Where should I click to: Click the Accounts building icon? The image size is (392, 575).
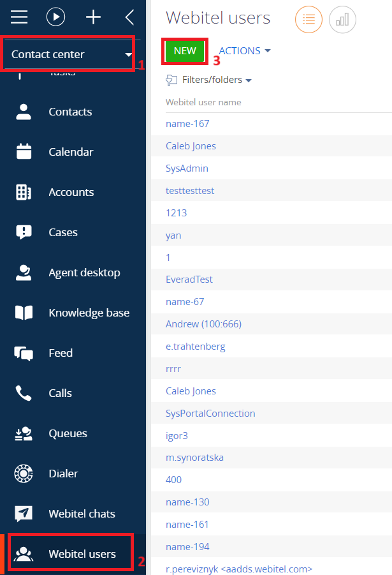coord(24,192)
